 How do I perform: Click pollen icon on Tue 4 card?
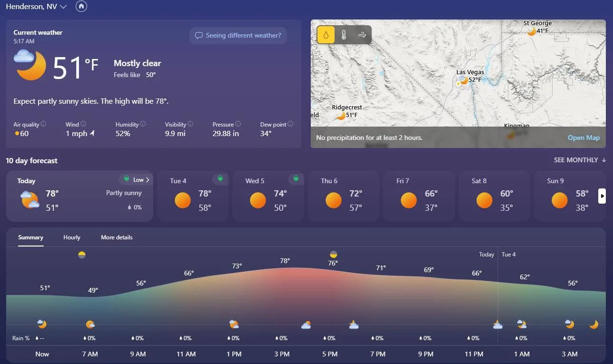pos(220,179)
